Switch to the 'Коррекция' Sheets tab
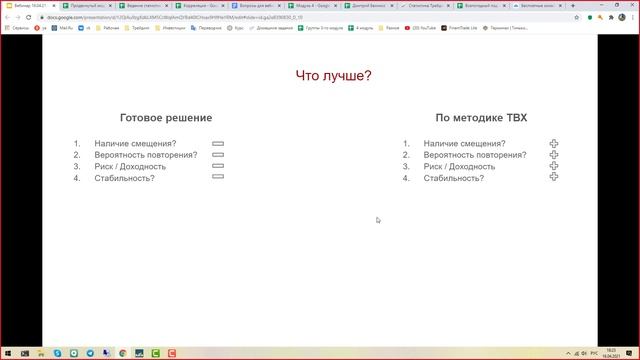The image size is (640, 360). pos(200,6)
